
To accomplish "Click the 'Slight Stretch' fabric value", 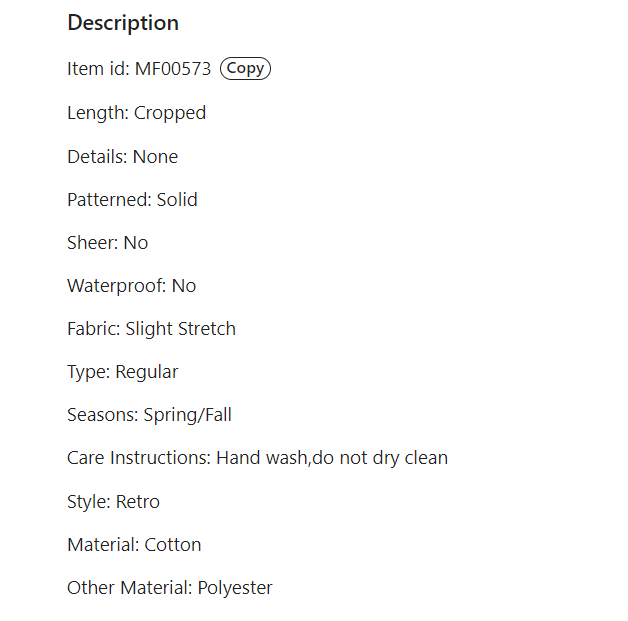I will (x=181, y=329).
